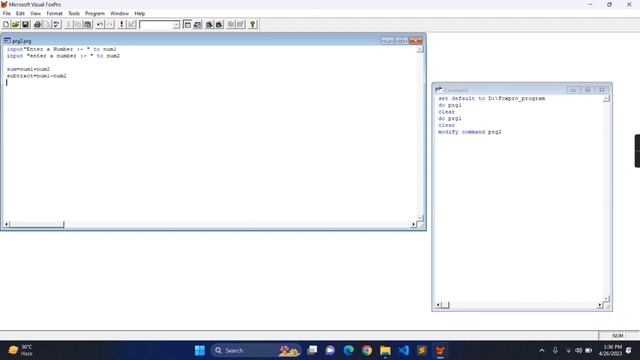
Task: Click the right scroll arrow in prg2.prg editor
Action: 413,224
